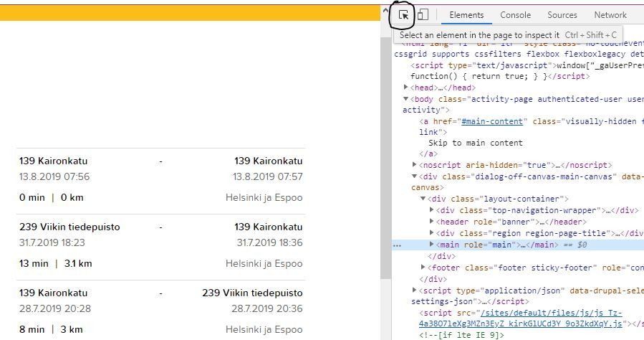The height and width of the screenshot is (340, 644).
Task: Click the '8 min' trip duration
Action: [32, 329]
